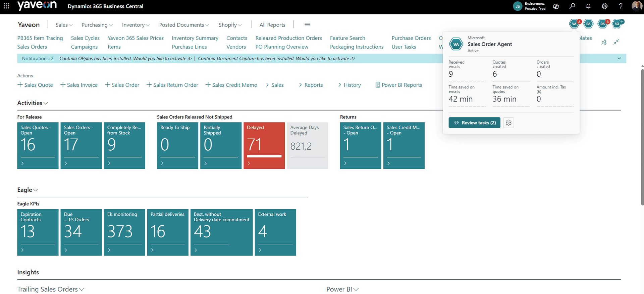Collapse the Activities section
The height and width of the screenshot is (294, 644).
point(33,103)
